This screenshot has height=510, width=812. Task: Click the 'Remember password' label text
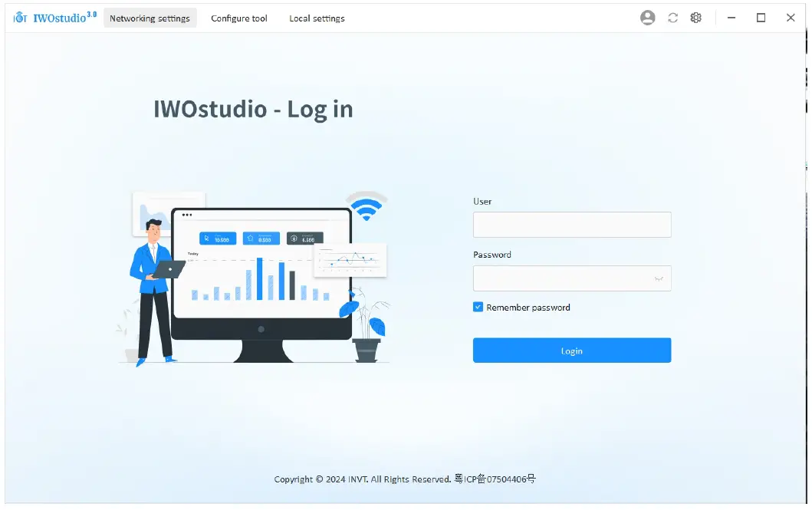point(528,308)
